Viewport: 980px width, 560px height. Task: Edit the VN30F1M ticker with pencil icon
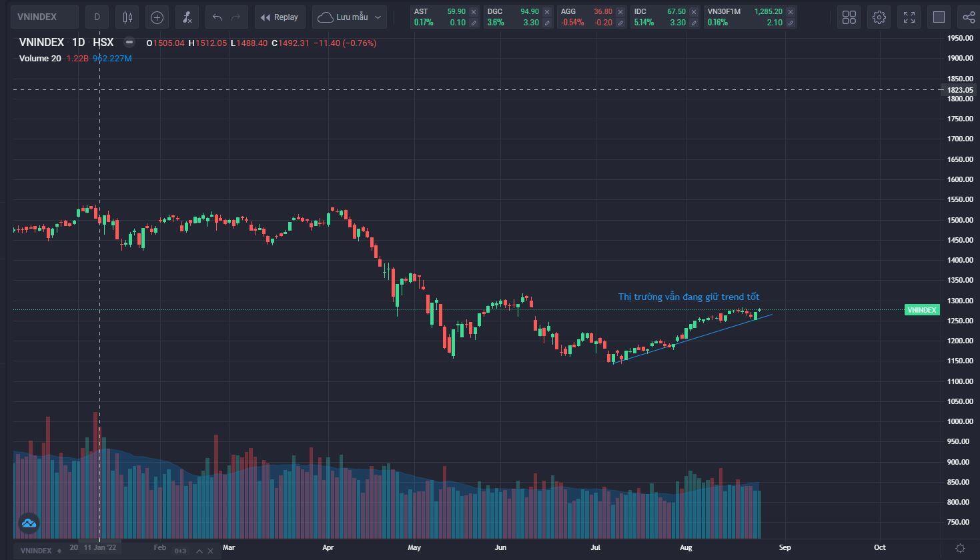[x=791, y=23]
